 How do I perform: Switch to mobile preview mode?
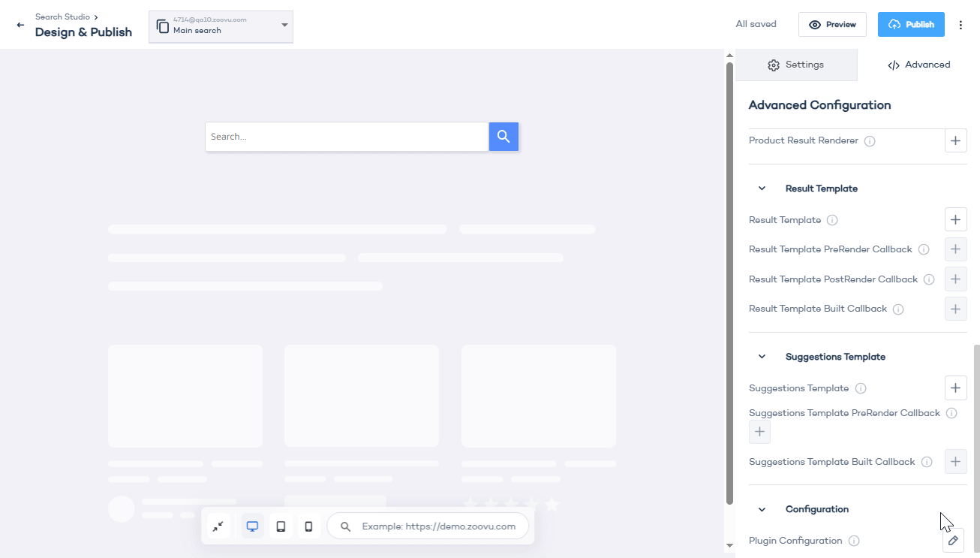pos(308,526)
